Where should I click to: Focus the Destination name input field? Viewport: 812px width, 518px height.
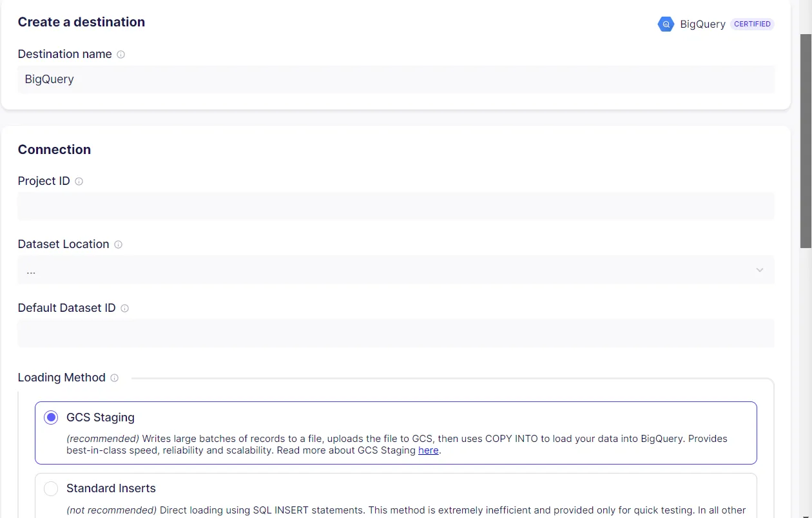(396, 79)
